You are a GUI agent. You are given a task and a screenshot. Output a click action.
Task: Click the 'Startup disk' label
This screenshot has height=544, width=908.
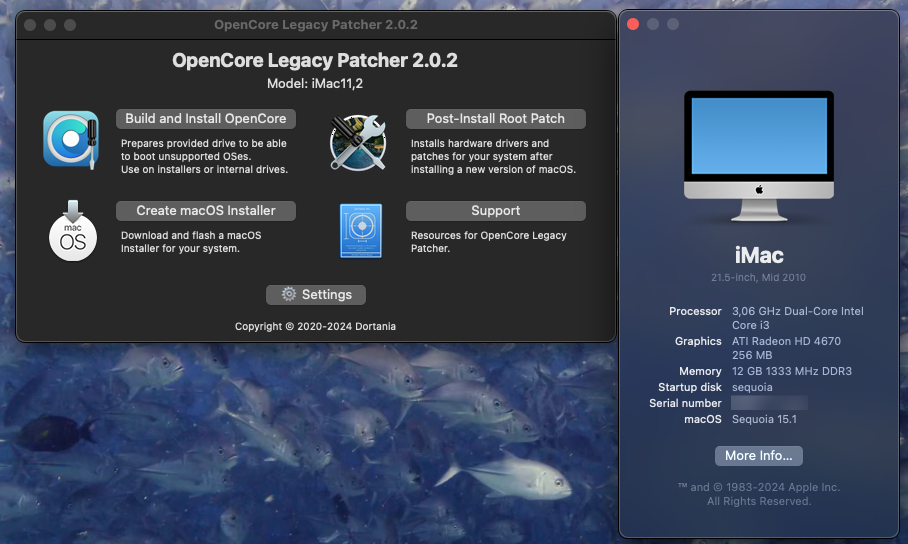pos(690,387)
